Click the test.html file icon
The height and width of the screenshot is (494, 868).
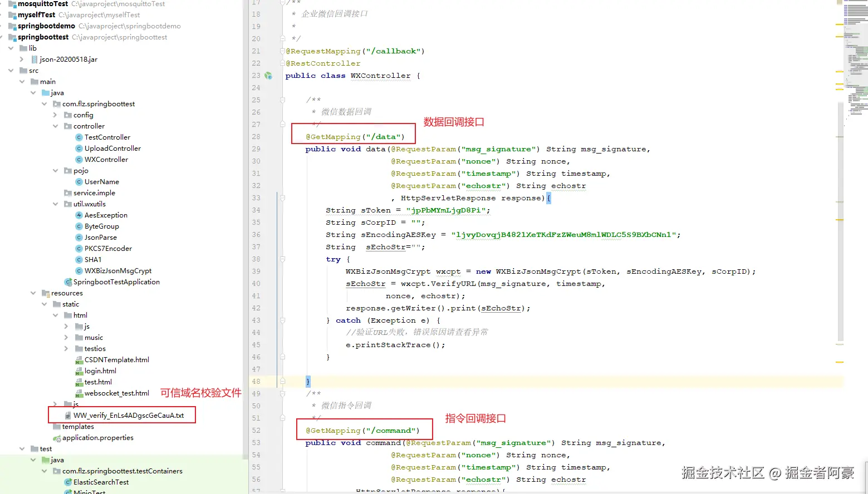[79, 382]
